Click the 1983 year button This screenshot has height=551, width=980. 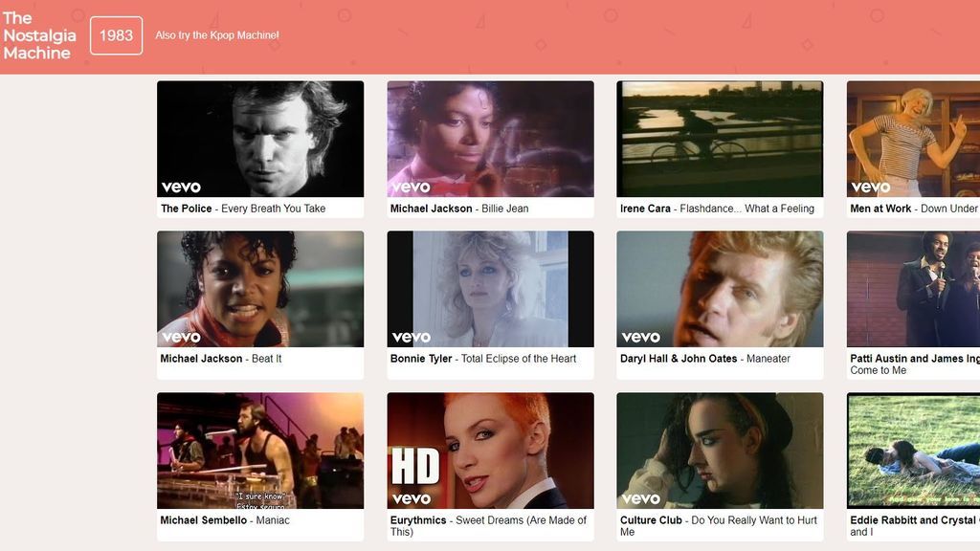pos(116,35)
